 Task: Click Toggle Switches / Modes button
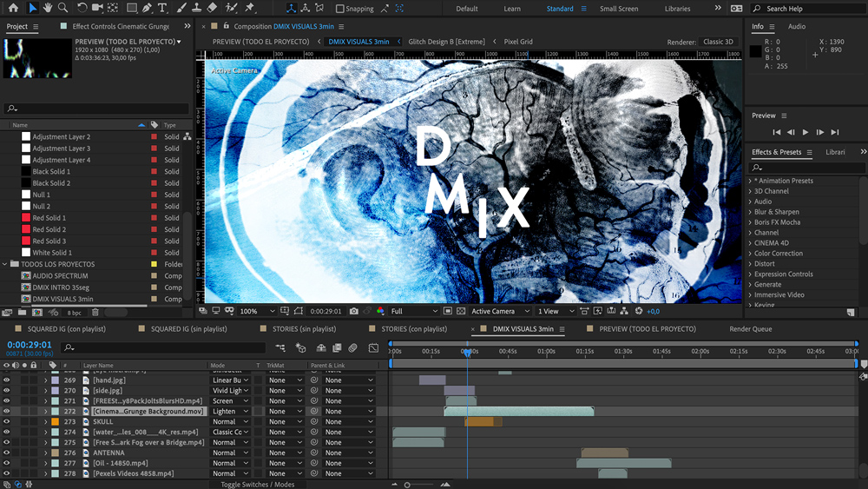(x=258, y=485)
